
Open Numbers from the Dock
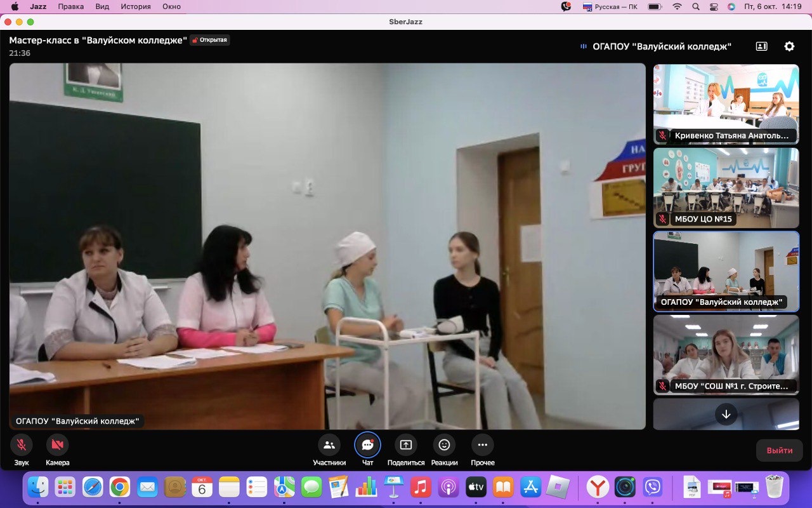pos(366,487)
